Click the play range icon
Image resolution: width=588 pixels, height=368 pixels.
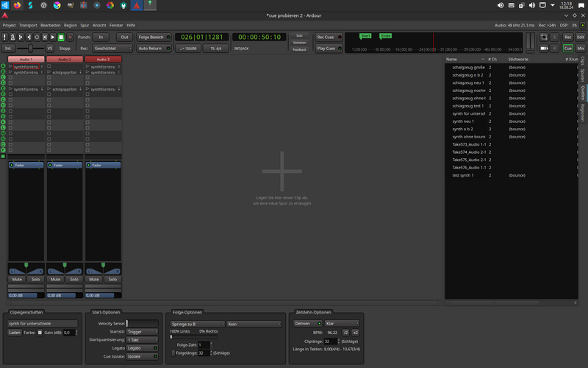45,38
